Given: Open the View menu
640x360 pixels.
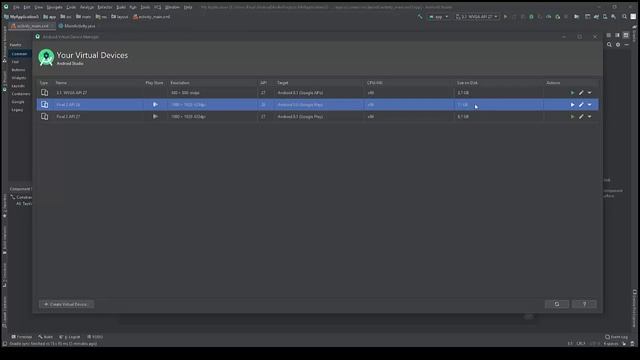Looking at the screenshot, I should tap(38, 7).
